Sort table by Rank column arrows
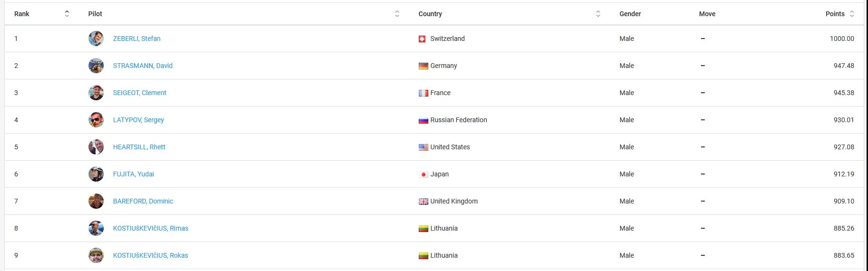 tap(67, 14)
